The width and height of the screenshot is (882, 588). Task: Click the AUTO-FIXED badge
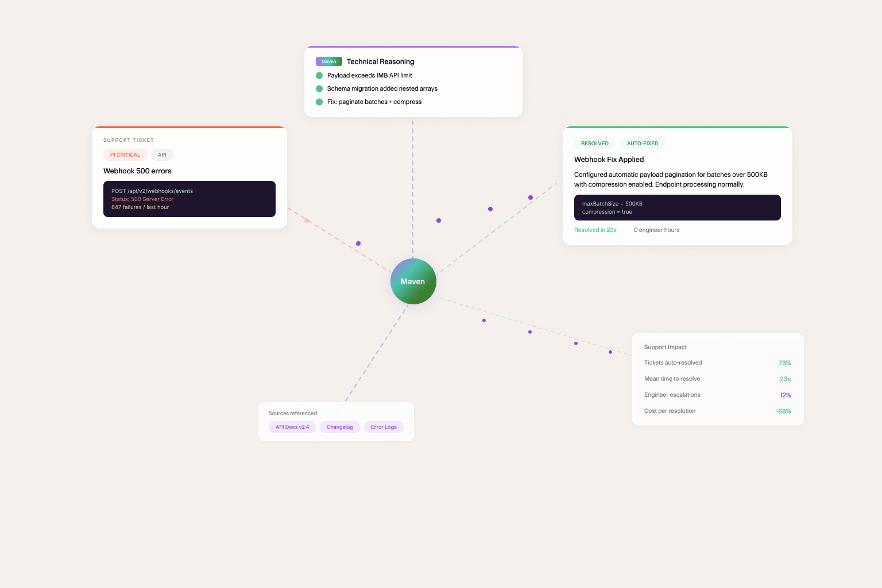point(643,144)
